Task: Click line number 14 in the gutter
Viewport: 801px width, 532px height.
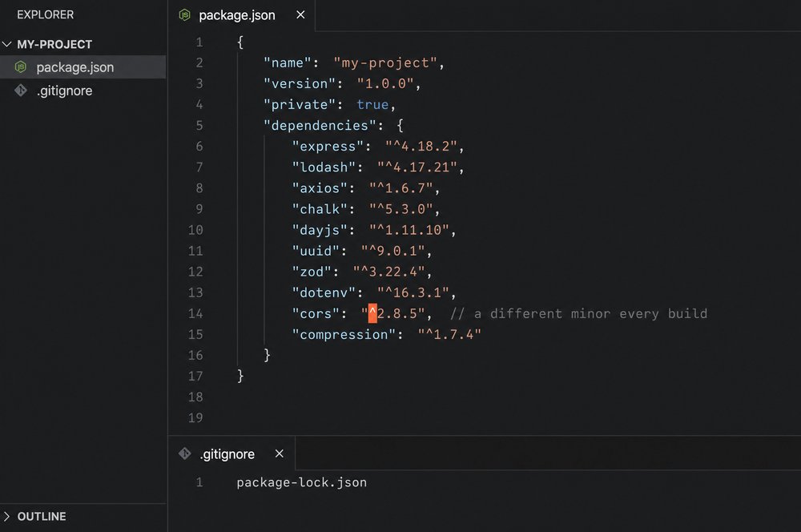Action: 195,313
